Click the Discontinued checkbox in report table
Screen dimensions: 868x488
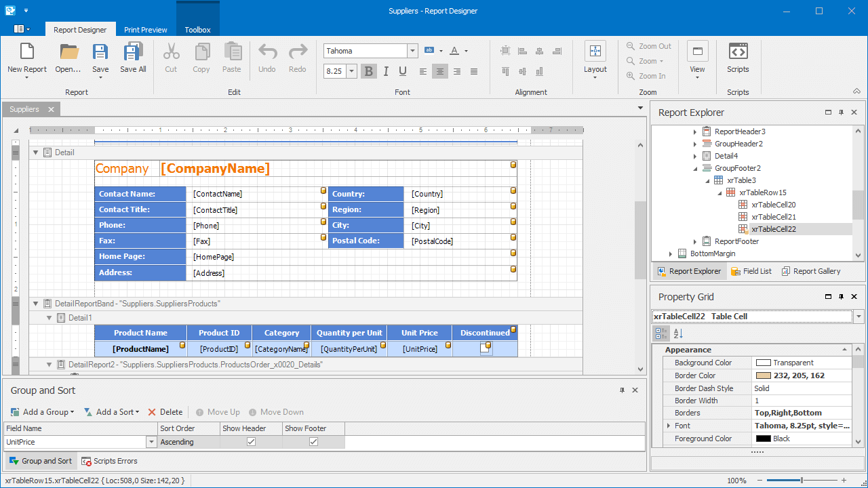(484, 349)
